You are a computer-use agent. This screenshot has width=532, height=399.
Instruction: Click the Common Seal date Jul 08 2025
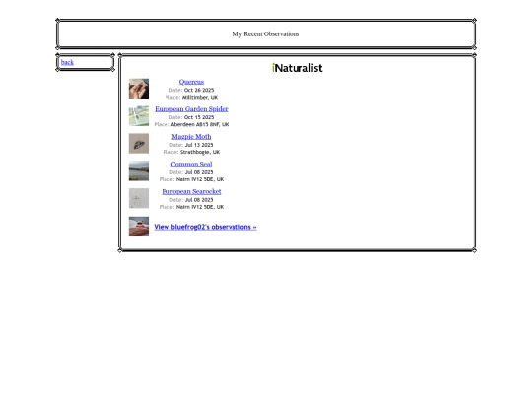tap(199, 172)
